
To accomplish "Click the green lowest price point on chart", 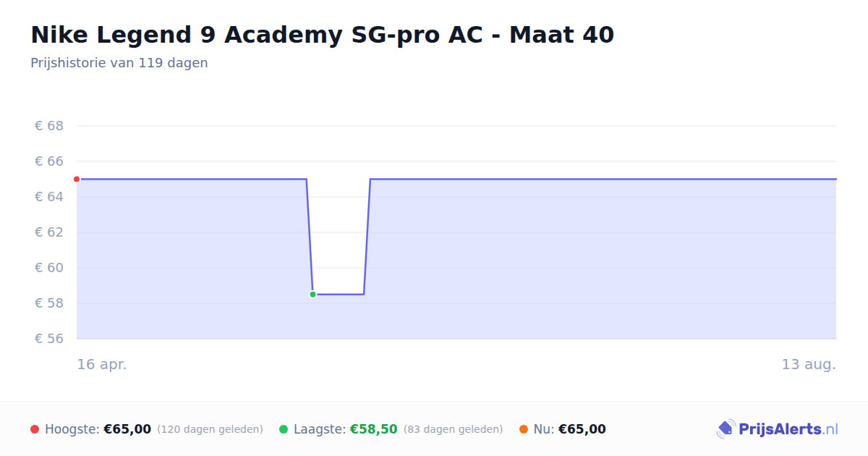I will 312,295.
